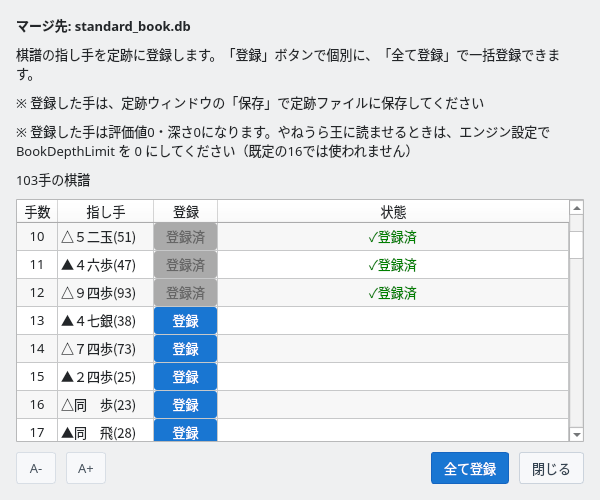This screenshot has height=500, width=600.
Task: Click move number 15 cell
Action: coord(37,376)
